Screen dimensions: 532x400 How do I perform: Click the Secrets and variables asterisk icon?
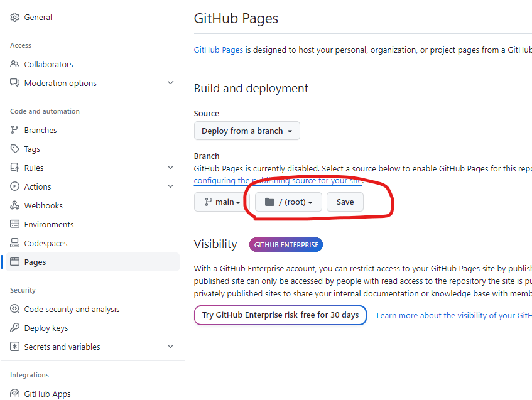(x=14, y=347)
